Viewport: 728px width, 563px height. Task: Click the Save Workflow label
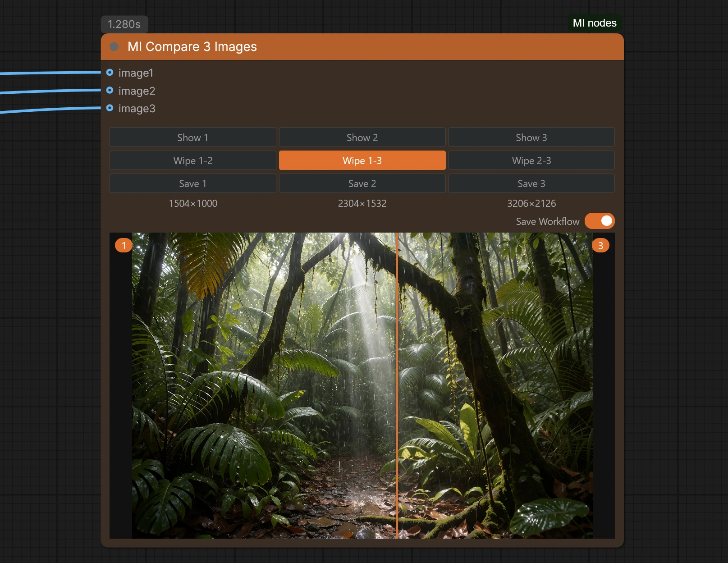(548, 221)
